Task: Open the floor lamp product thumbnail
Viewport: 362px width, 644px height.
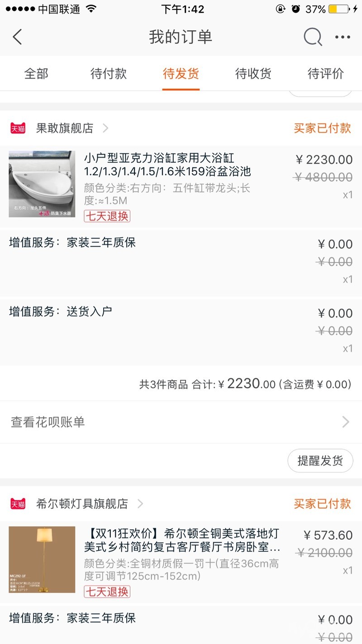Action: tap(42, 559)
